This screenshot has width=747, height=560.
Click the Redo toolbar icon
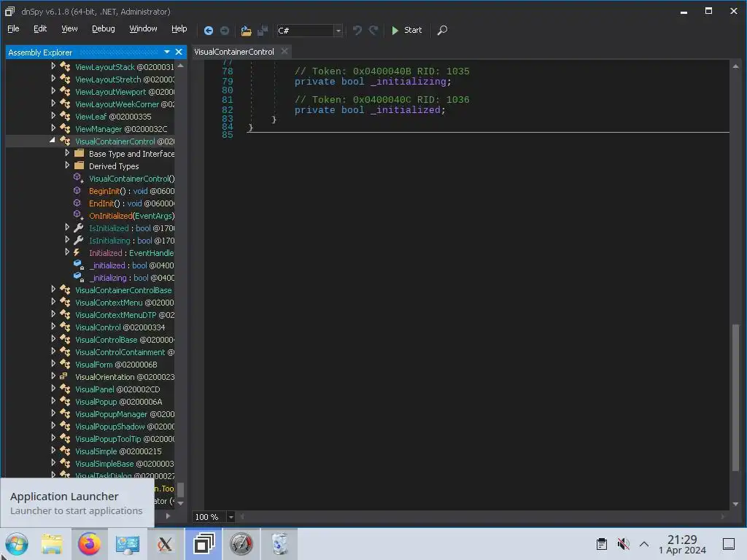(x=373, y=31)
